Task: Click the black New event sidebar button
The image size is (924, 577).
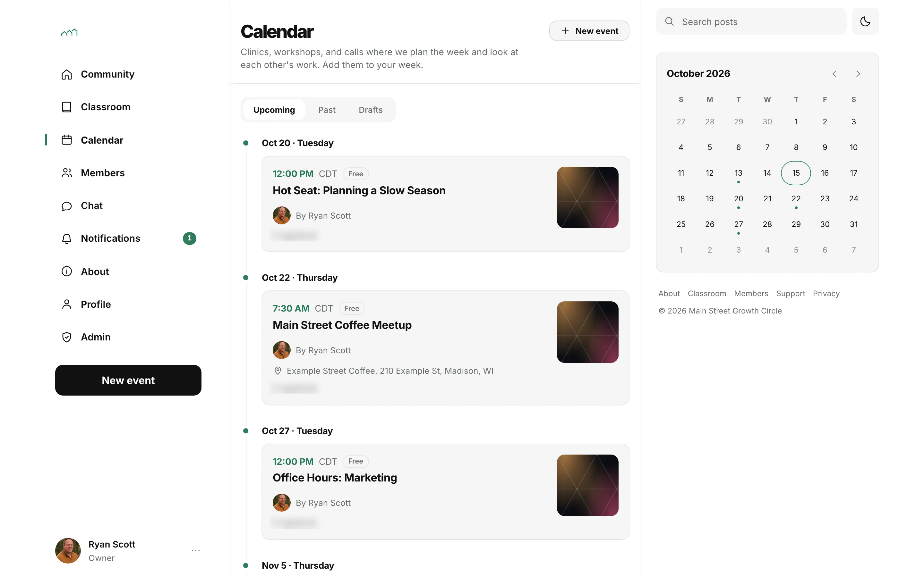Action: [128, 380]
